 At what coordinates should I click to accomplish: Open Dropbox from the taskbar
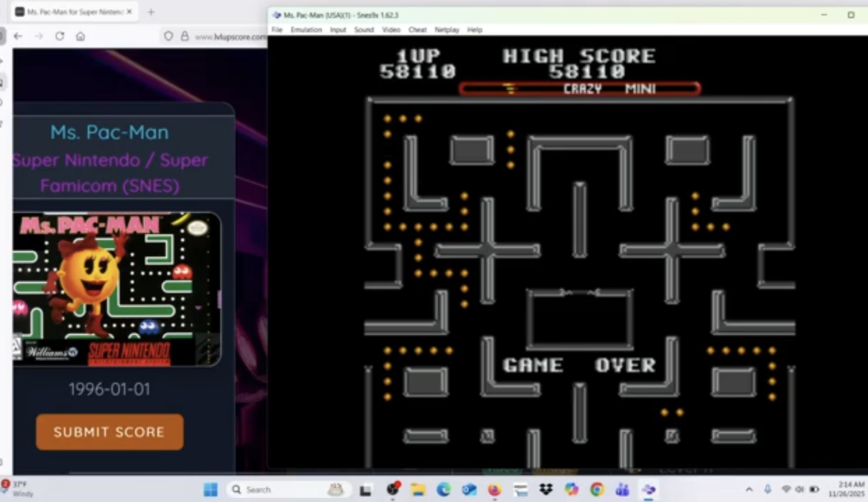tap(546, 489)
